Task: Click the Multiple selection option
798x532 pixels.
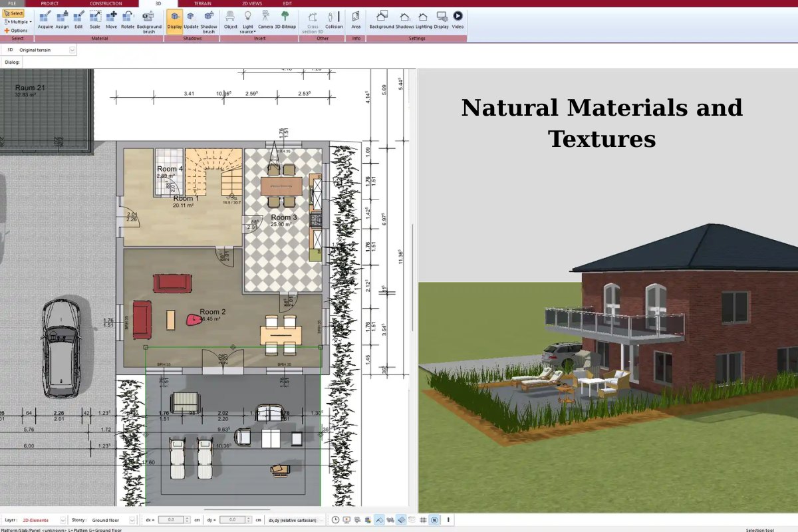Action: (19, 21)
